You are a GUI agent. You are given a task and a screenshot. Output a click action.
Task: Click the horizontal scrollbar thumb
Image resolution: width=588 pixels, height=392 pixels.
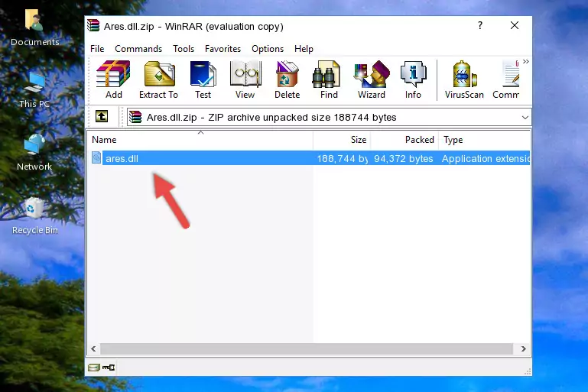coord(307,349)
